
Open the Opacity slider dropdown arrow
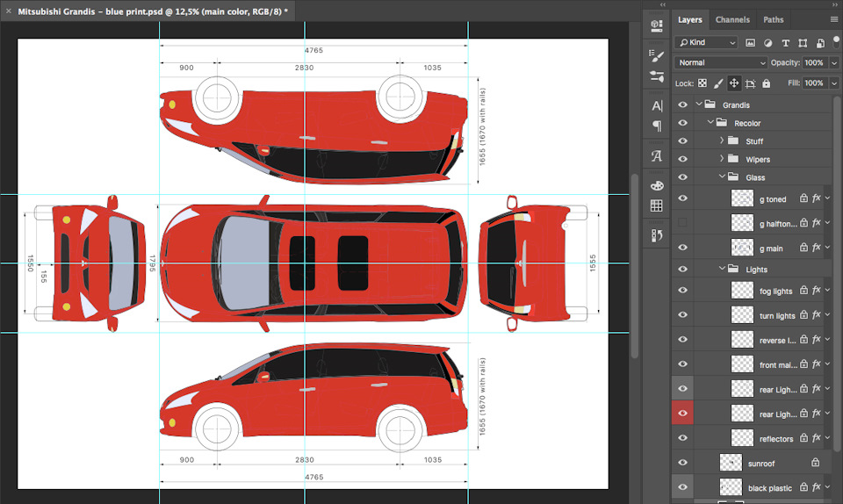coord(834,63)
